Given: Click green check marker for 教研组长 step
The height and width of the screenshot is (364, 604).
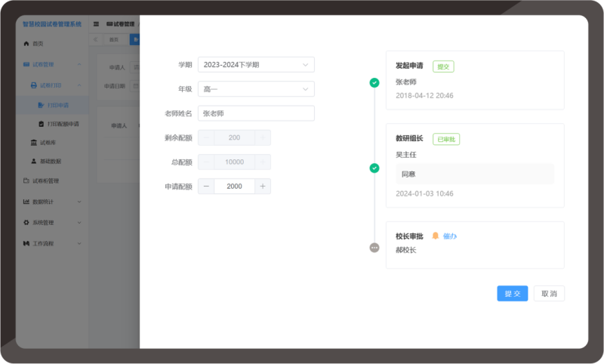Looking at the screenshot, I should (x=374, y=168).
